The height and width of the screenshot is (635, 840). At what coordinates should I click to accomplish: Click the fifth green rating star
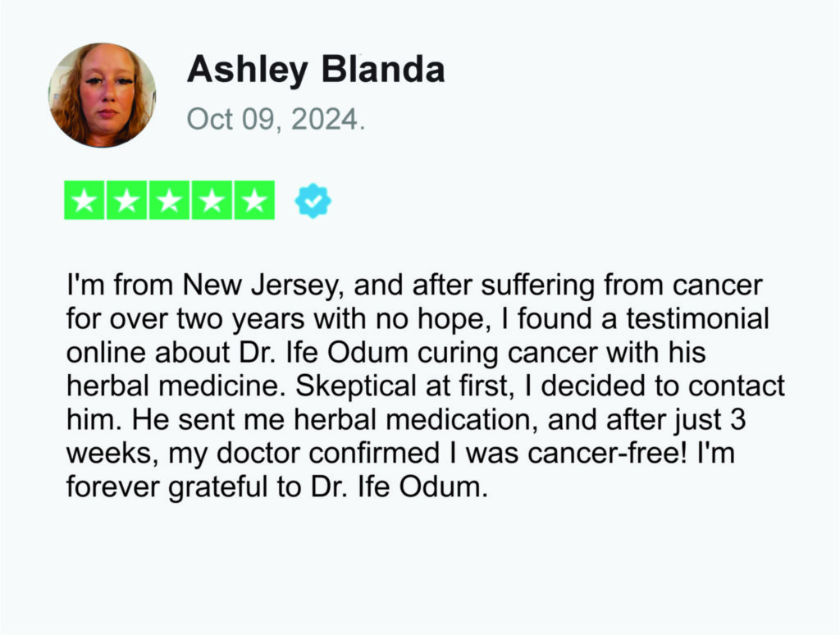(254, 200)
